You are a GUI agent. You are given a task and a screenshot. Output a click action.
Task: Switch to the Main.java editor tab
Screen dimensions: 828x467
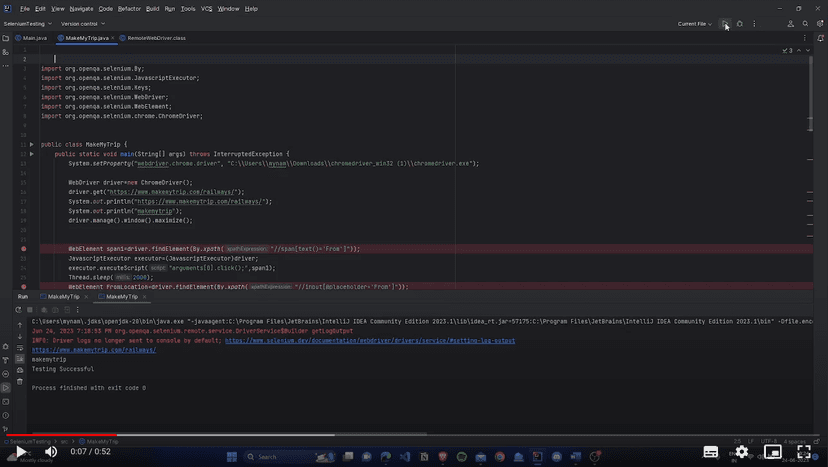coord(31,38)
